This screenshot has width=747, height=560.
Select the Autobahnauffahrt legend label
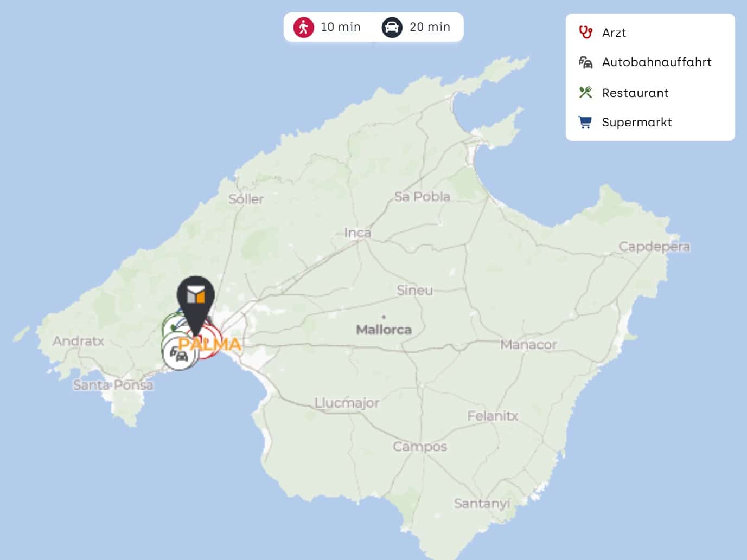click(x=656, y=62)
